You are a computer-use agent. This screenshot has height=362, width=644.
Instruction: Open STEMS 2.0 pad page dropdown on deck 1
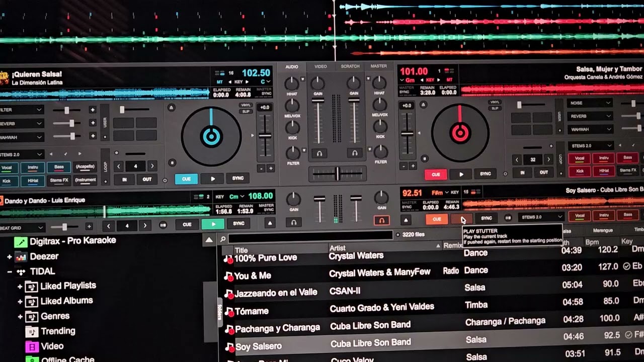coord(22,154)
